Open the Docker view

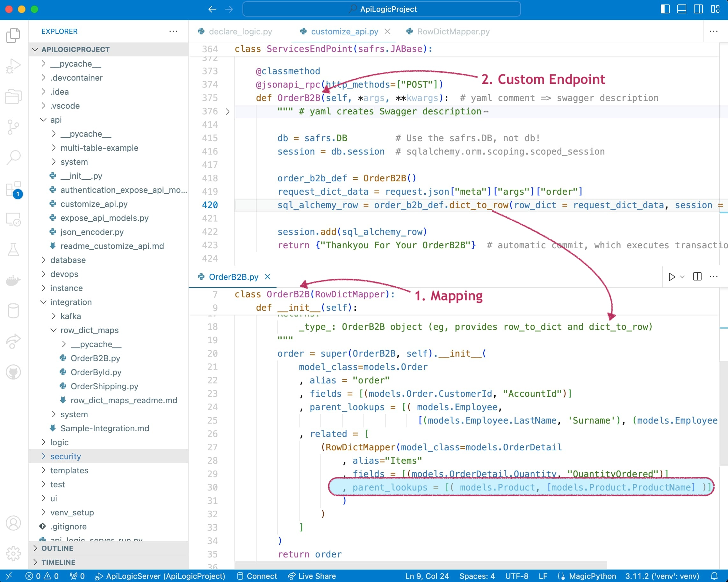pos(13,280)
